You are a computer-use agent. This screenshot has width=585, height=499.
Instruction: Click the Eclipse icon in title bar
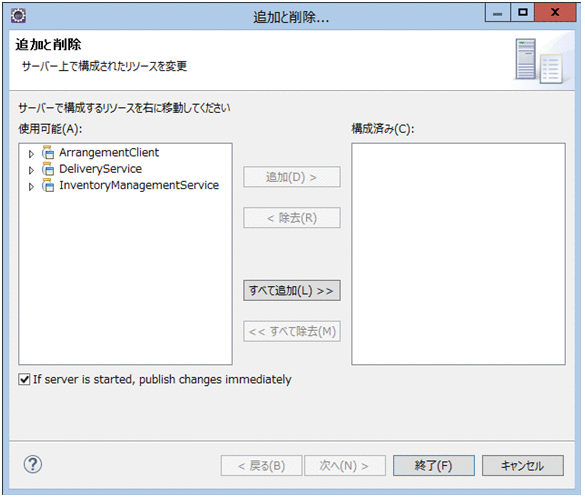(18, 16)
